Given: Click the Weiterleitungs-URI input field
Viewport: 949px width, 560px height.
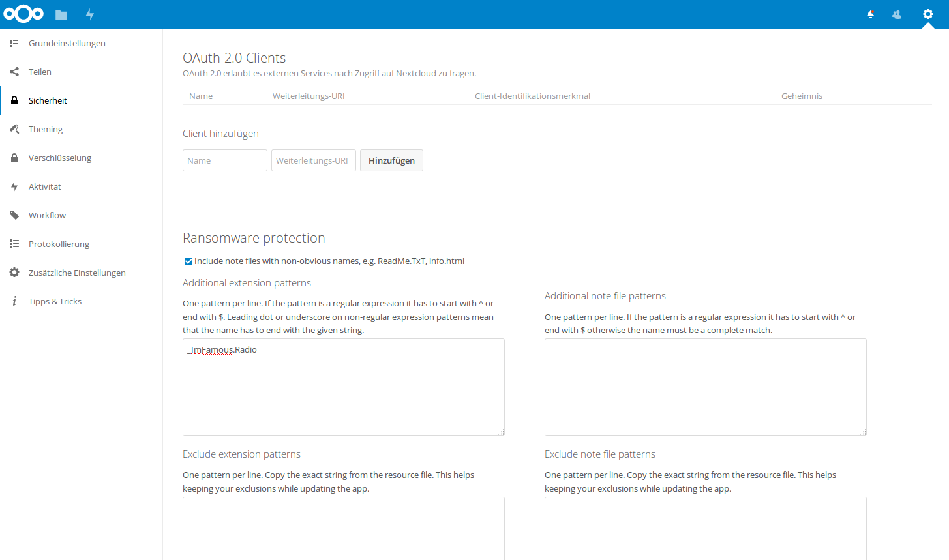Looking at the screenshot, I should coord(313,160).
